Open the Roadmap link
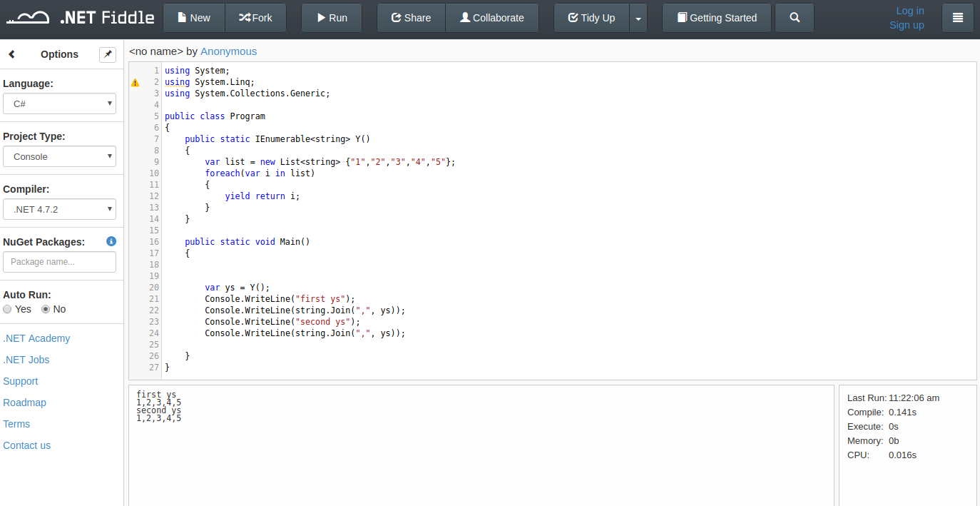Screen dimensions: 980x506 point(24,403)
